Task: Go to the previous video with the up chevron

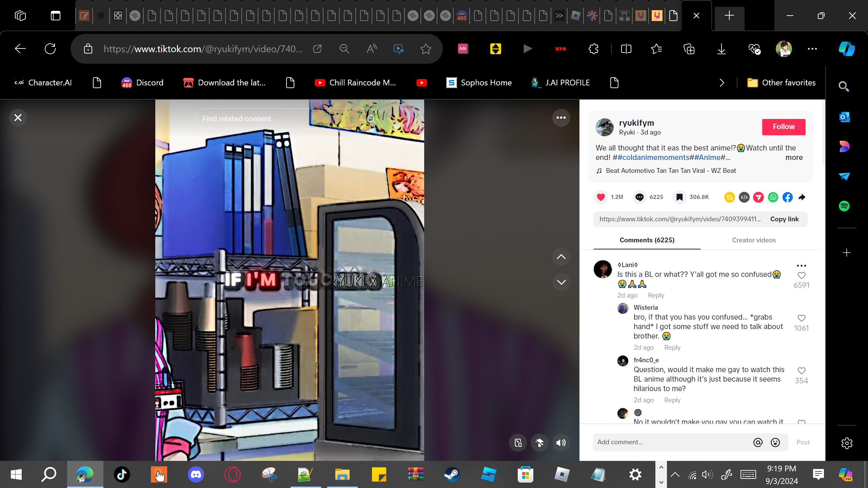Action: tap(561, 257)
